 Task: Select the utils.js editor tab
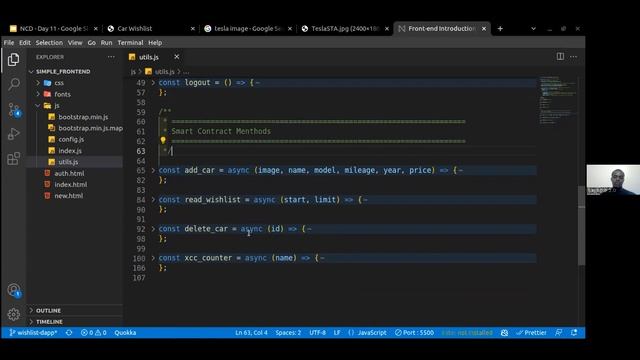(x=149, y=57)
